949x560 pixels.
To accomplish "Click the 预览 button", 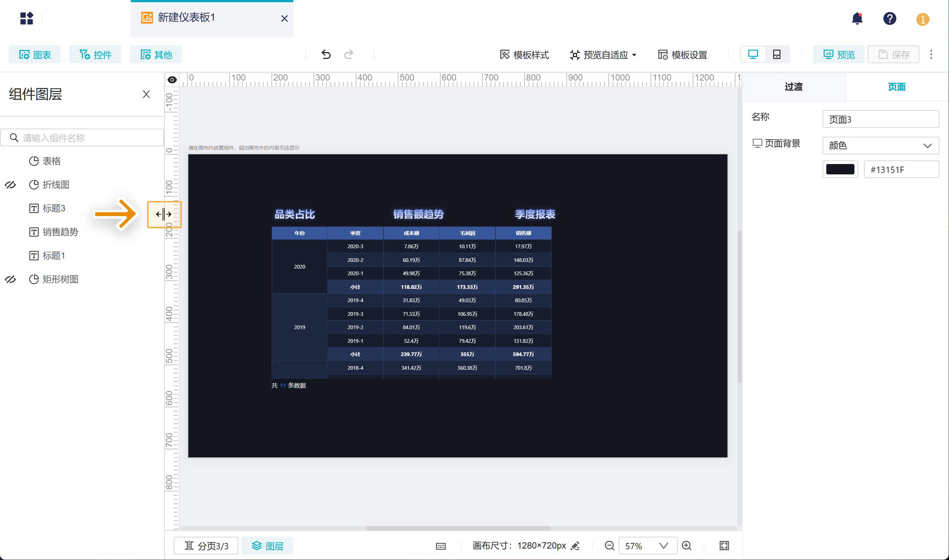I will (839, 55).
